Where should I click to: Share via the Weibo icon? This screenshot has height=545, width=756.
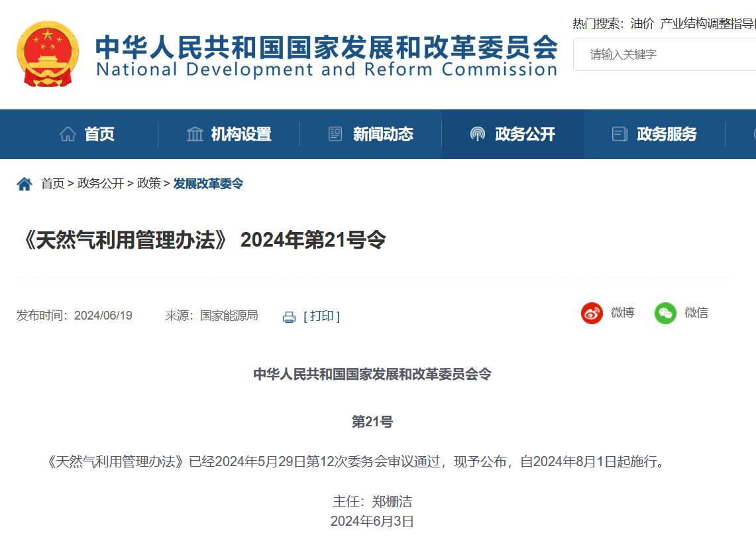pyautogui.click(x=592, y=313)
